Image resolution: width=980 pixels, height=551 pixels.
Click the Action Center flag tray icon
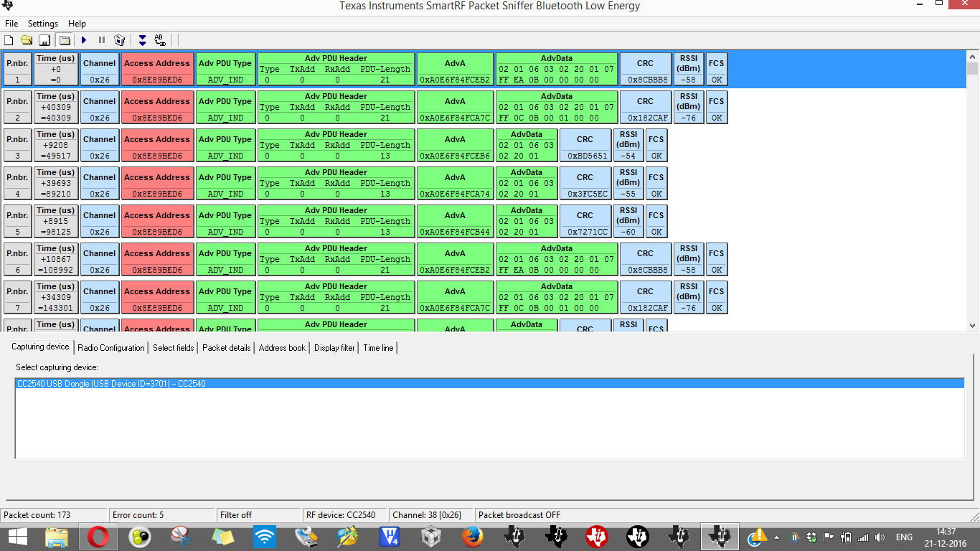829,537
